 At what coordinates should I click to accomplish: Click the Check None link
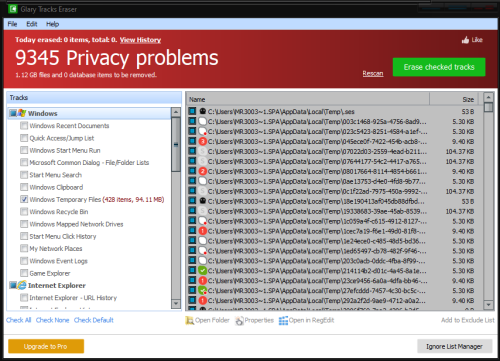coord(52,320)
